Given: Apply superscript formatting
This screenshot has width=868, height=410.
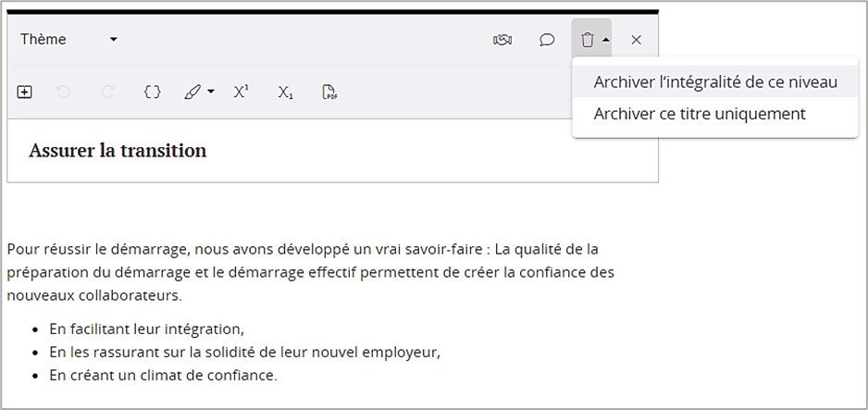Looking at the screenshot, I should 241,92.
